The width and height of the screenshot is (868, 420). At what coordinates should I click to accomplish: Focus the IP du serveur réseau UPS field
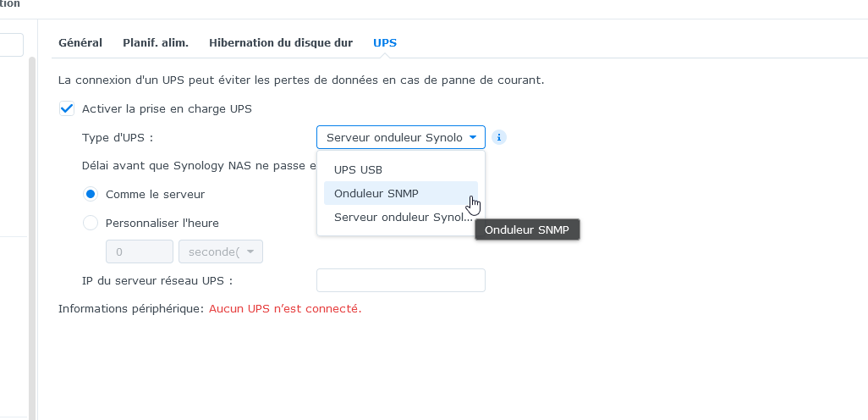401,280
